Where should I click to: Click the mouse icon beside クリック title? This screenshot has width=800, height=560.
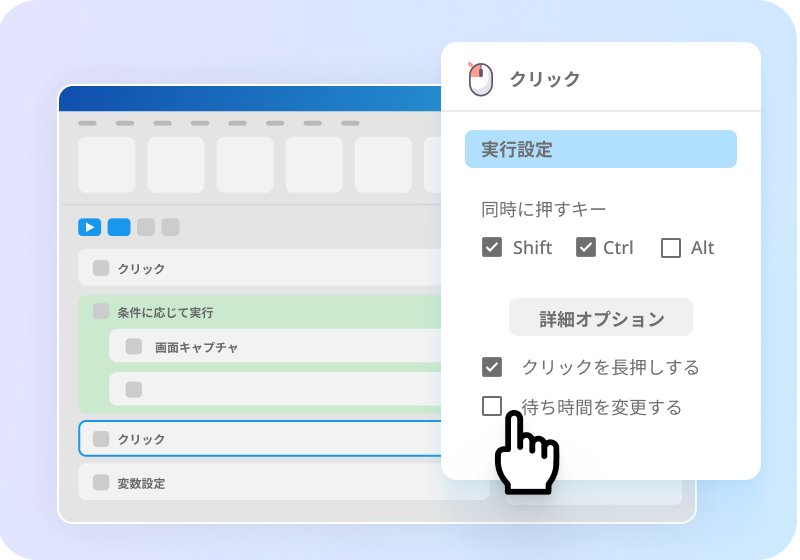480,79
